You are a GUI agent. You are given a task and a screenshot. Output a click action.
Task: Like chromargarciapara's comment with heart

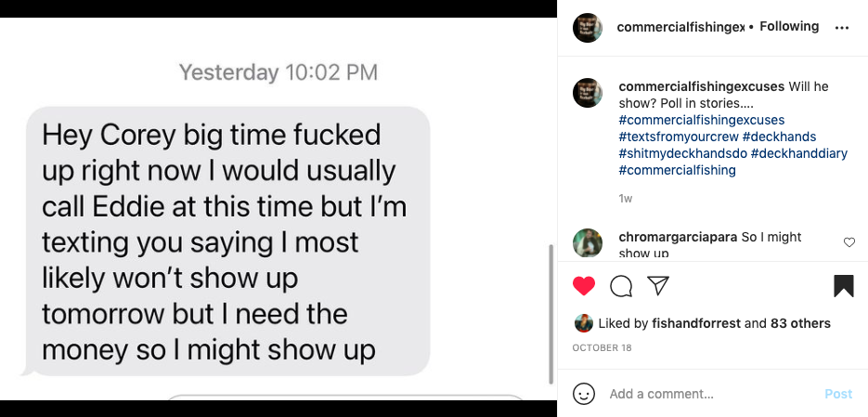(x=849, y=242)
